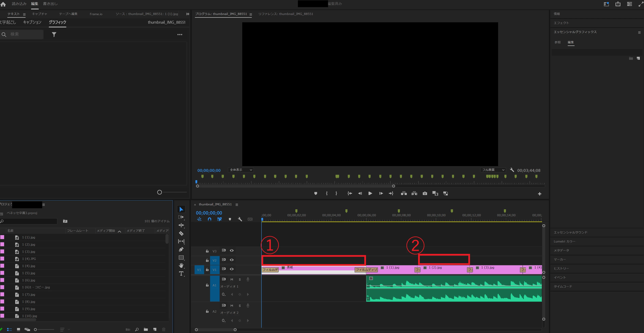Expand hidden panel tabs with double chevron
This screenshot has height=333, width=644.
(x=187, y=14)
